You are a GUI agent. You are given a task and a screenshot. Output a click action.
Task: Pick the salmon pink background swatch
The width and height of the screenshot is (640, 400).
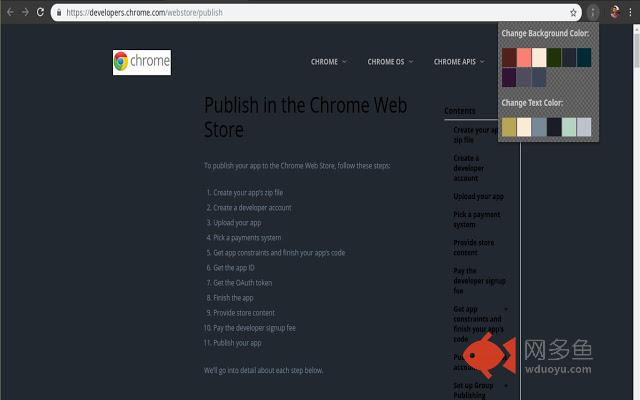tap(524, 58)
